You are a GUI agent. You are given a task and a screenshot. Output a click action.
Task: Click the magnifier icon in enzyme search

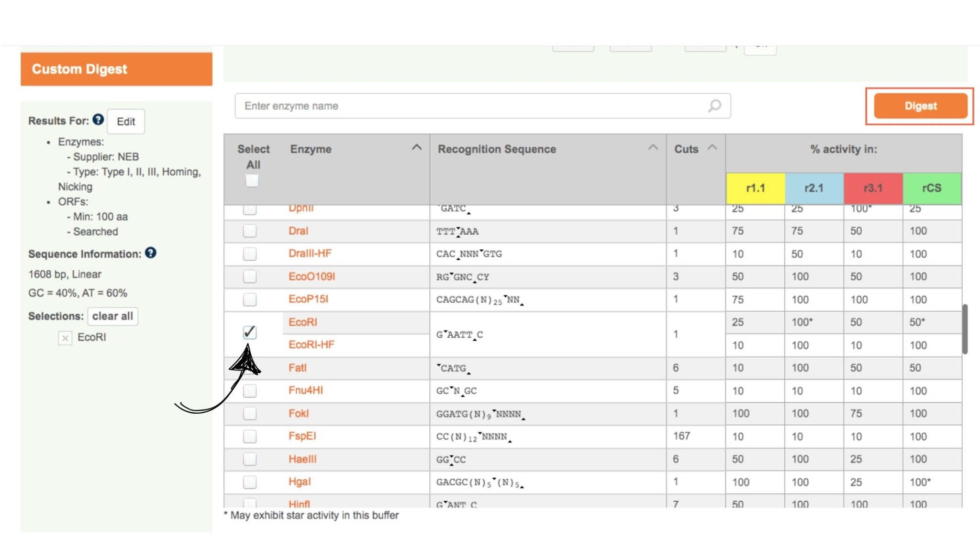coord(714,106)
